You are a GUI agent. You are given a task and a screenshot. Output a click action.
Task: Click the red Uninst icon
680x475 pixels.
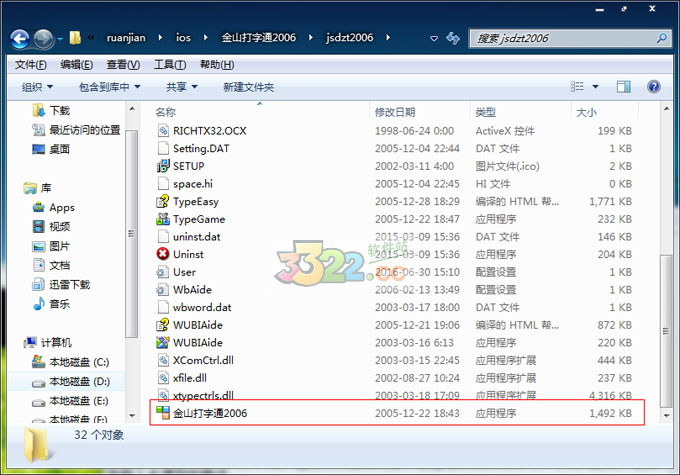163,254
